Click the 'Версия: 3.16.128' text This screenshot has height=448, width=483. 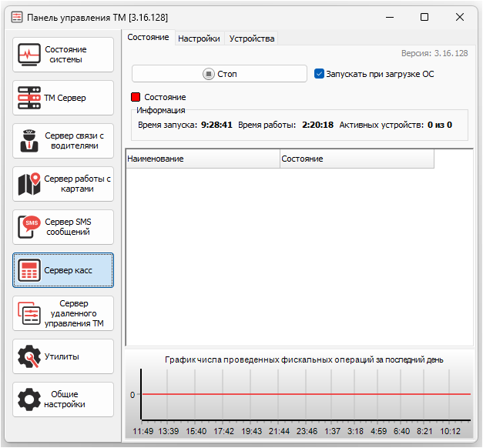pyautogui.click(x=434, y=53)
